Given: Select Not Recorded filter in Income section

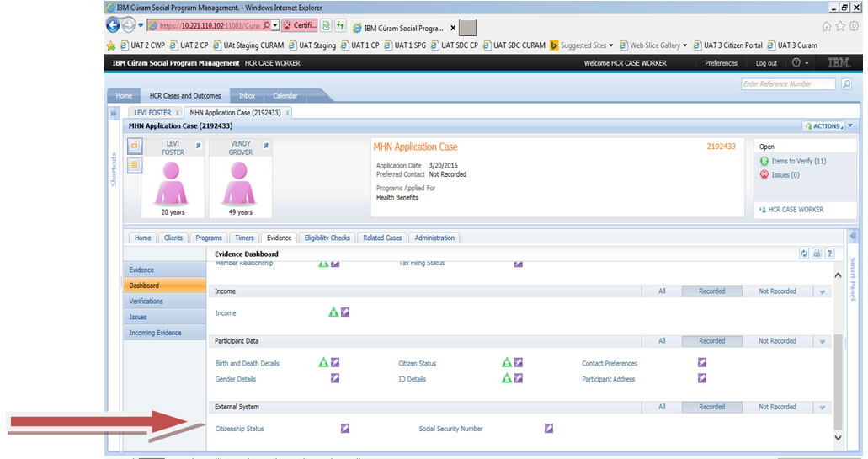Looking at the screenshot, I should 777,291.
